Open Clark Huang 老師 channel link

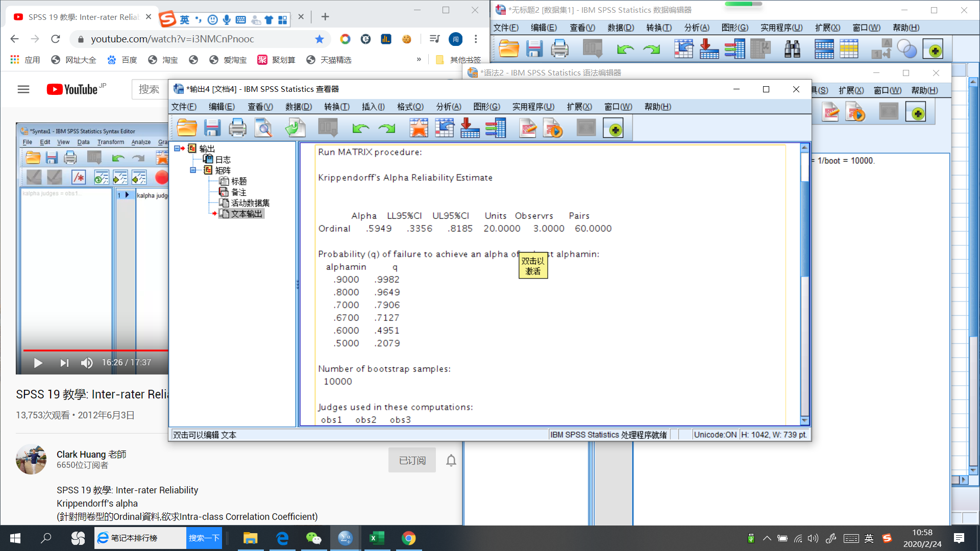tap(91, 454)
